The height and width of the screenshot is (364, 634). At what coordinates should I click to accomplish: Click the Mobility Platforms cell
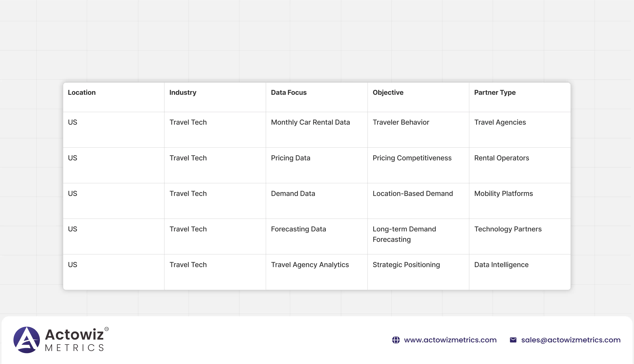click(503, 193)
